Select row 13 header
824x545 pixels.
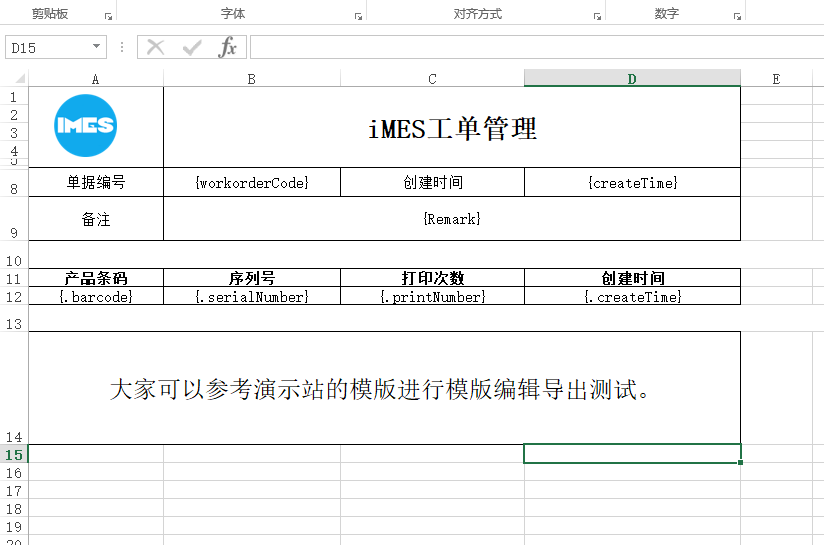[x=14, y=318]
